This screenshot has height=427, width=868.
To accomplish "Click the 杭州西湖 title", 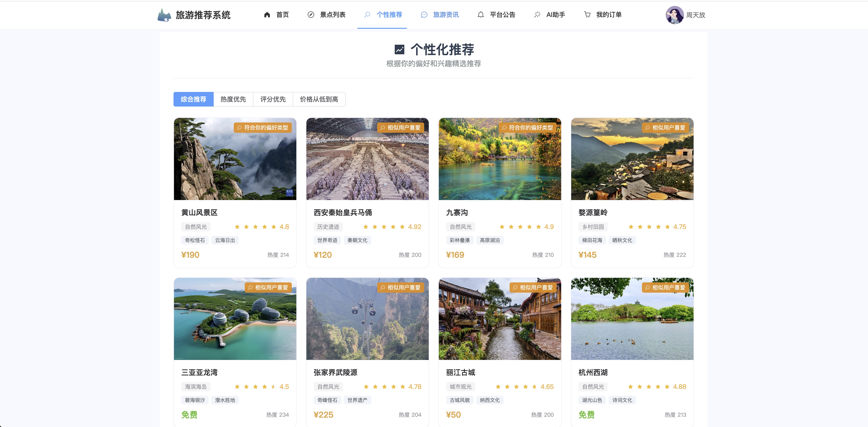I will click(x=593, y=373).
